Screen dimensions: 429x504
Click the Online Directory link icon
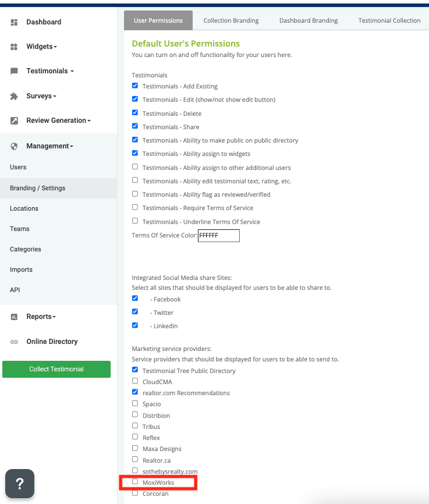(14, 342)
